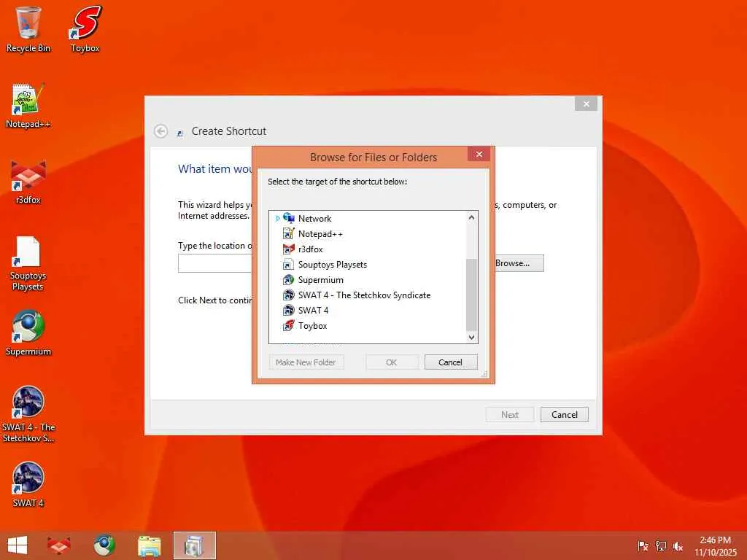The height and width of the screenshot is (560, 747).
Task: Click the browse list scrollbar thumb
Action: click(x=471, y=295)
